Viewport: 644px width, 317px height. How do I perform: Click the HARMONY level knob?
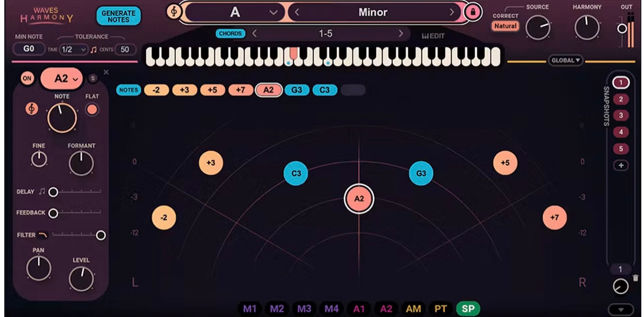[x=587, y=27]
